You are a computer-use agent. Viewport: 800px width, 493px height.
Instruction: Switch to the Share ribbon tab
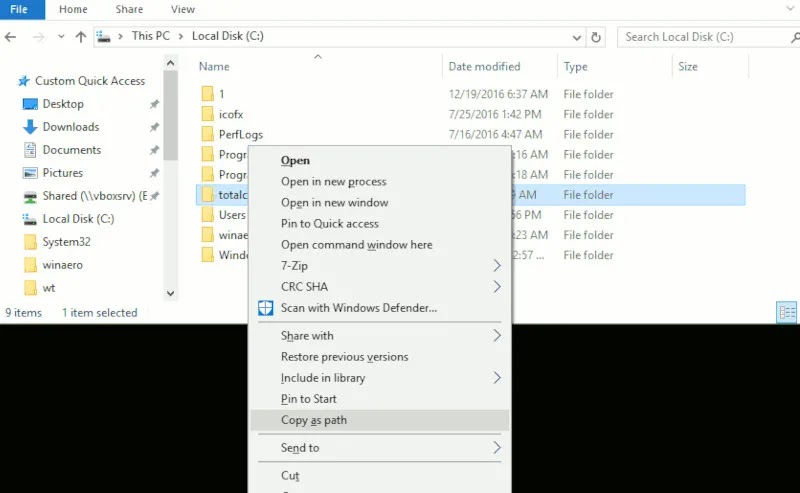[129, 9]
